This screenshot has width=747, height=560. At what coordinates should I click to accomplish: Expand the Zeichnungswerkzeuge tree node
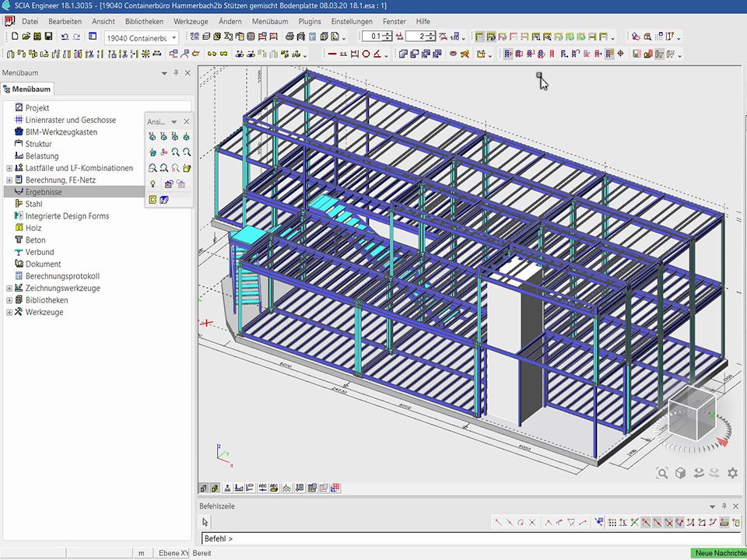tap(9, 289)
